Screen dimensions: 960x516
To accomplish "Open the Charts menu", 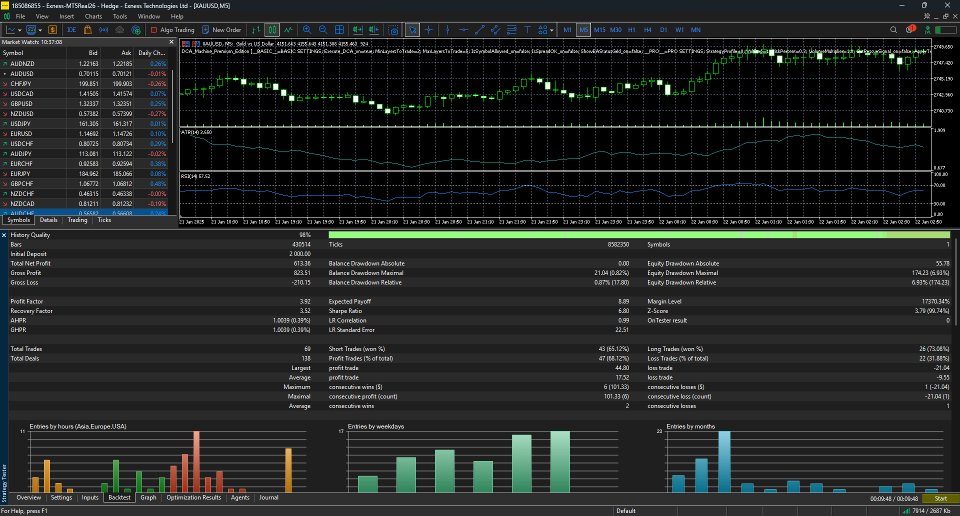I will point(93,17).
